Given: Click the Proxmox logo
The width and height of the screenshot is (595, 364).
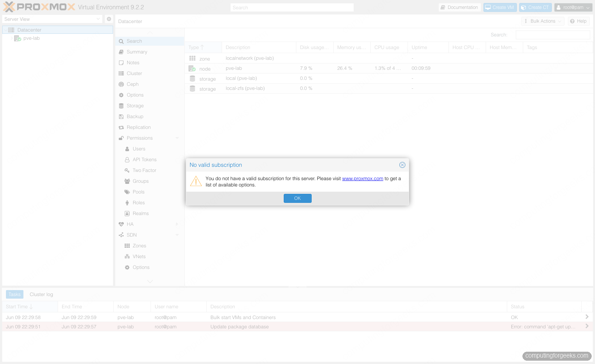Looking at the screenshot, I should click(39, 7).
